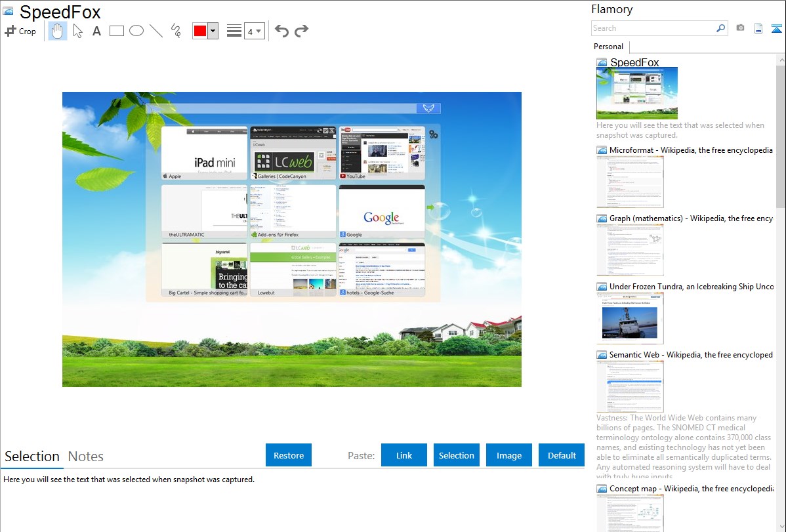Switch to the Personal tab
Image resolution: width=786 pixels, height=532 pixels.
point(609,47)
